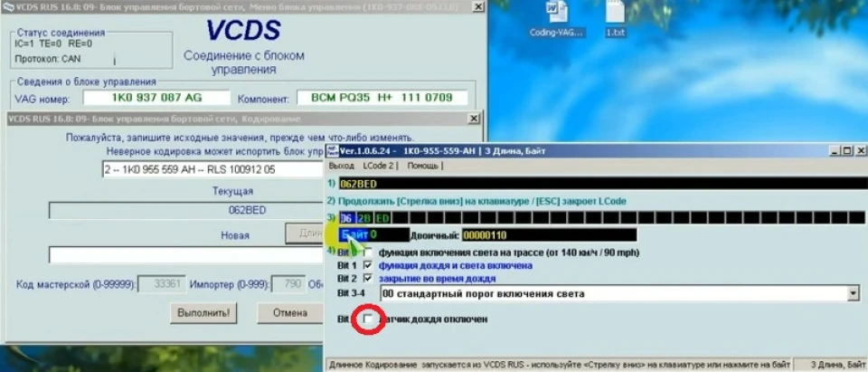Enable highway light function checkbox (140 км/ч)
Image resolution: width=868 pixels, height=372 pixels.
pos(368,253)
